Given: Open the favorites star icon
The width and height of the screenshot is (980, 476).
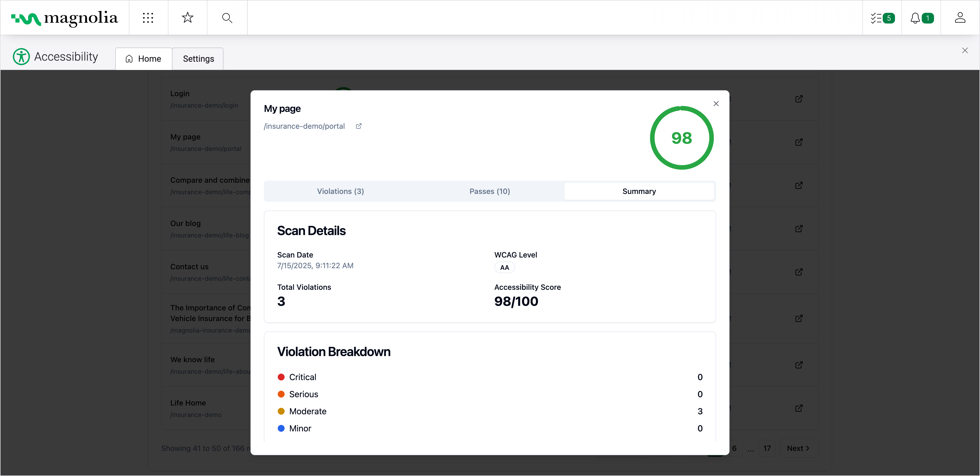Looking at the screenshot, I should 188,18.
